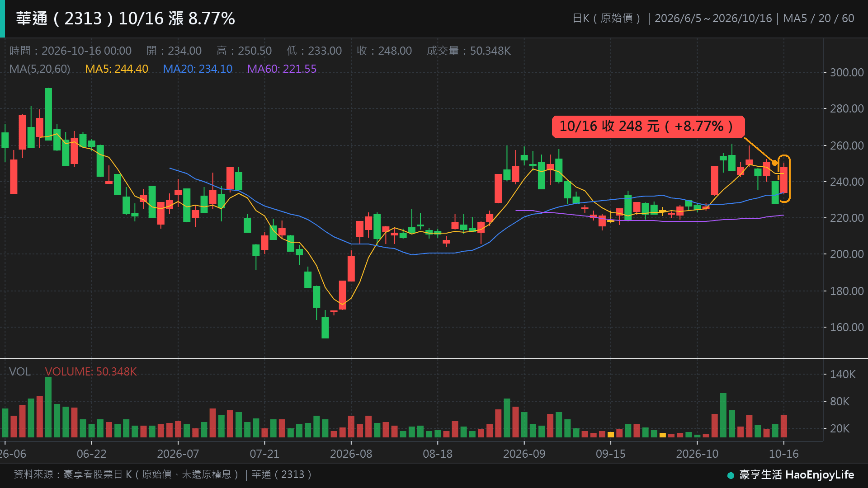Click the 日K（原始價）chart type text

[x=607, y=19]
